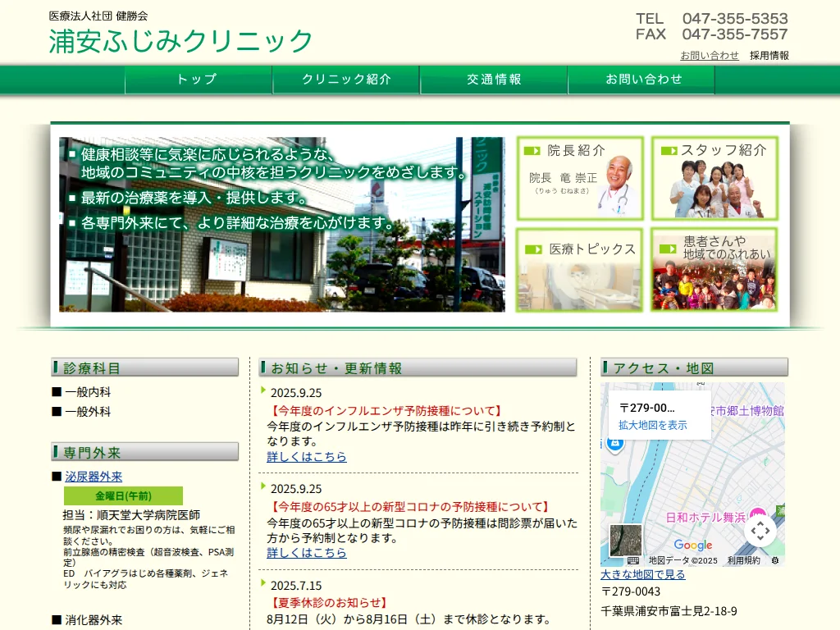Open the 拡大地図を表示 link on the map

652,425
